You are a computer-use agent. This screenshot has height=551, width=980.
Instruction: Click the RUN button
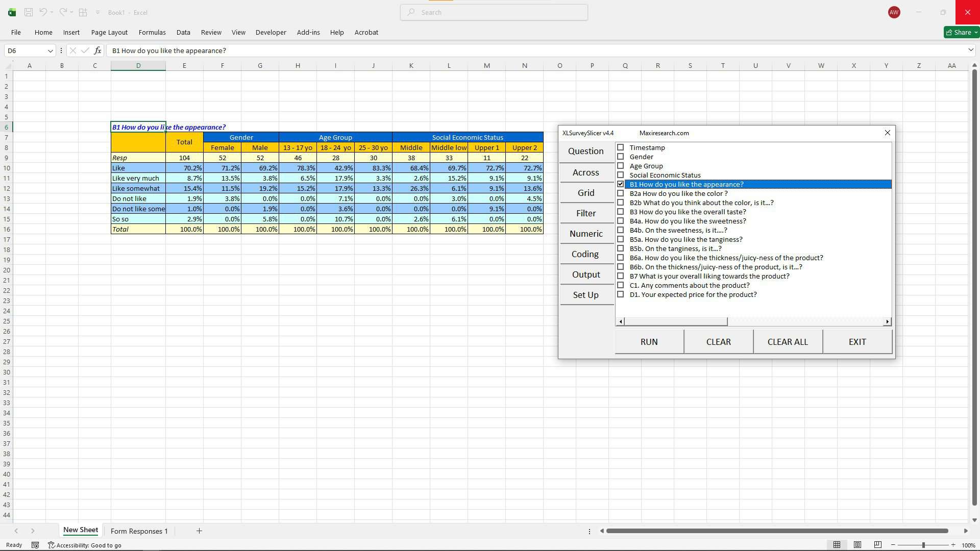649,342
